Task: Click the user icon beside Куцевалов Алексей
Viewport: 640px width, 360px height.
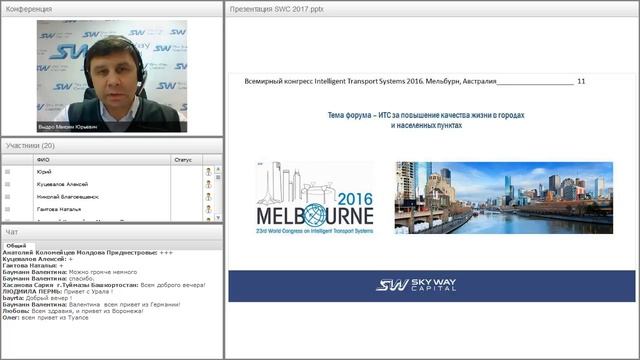Action: pyautogui.click(x=209, y=184)
